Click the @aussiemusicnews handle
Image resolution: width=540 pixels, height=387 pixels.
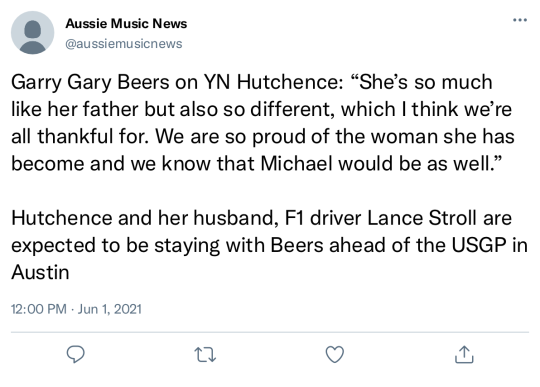[x=124, y=44]
